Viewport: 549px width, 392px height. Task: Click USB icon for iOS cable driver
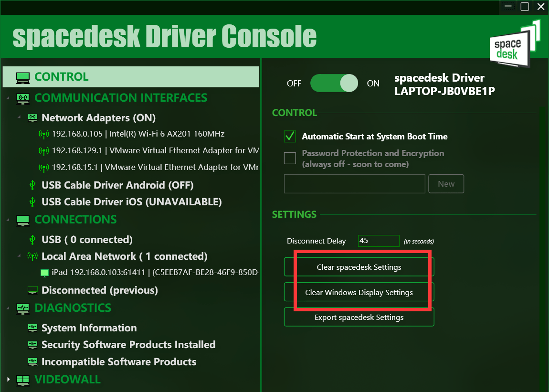tap(32, 202)
